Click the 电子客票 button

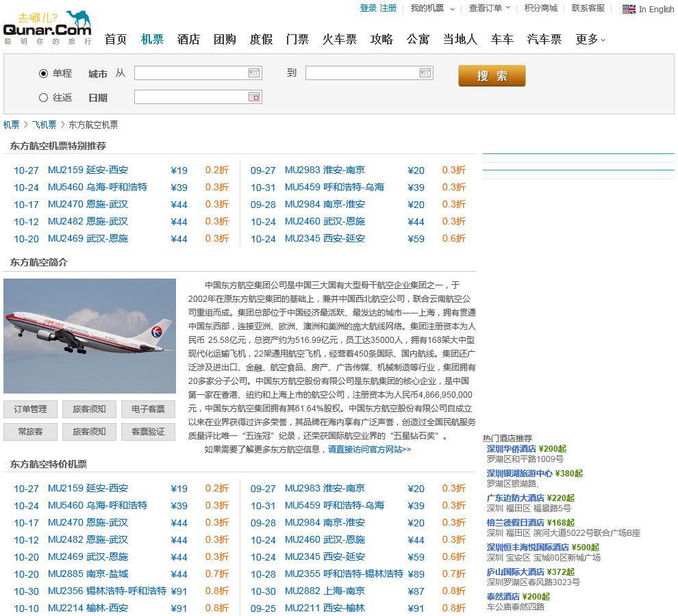click(x=149, y=409)
